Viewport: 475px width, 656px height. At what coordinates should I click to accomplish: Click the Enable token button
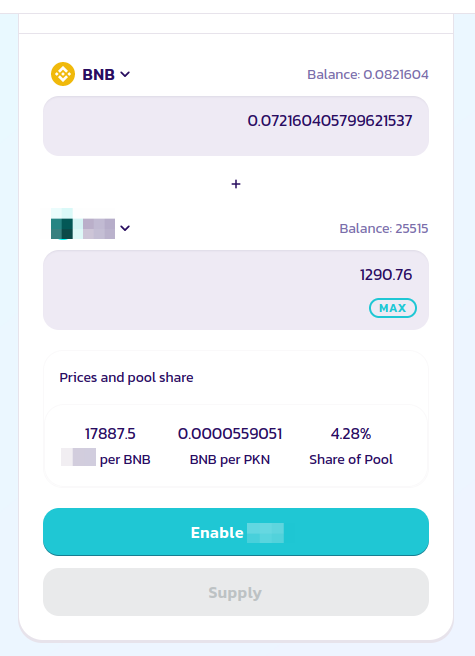pos(236,532)
